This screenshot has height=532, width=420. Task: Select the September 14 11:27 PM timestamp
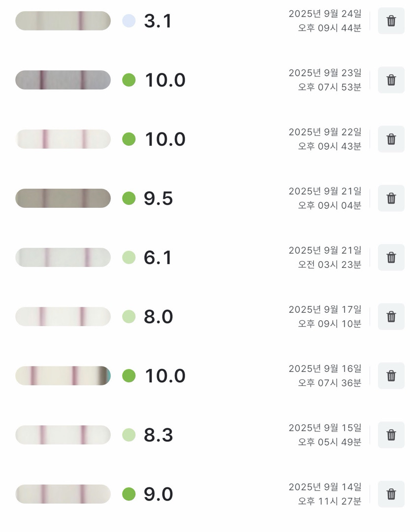pos(325,494)
